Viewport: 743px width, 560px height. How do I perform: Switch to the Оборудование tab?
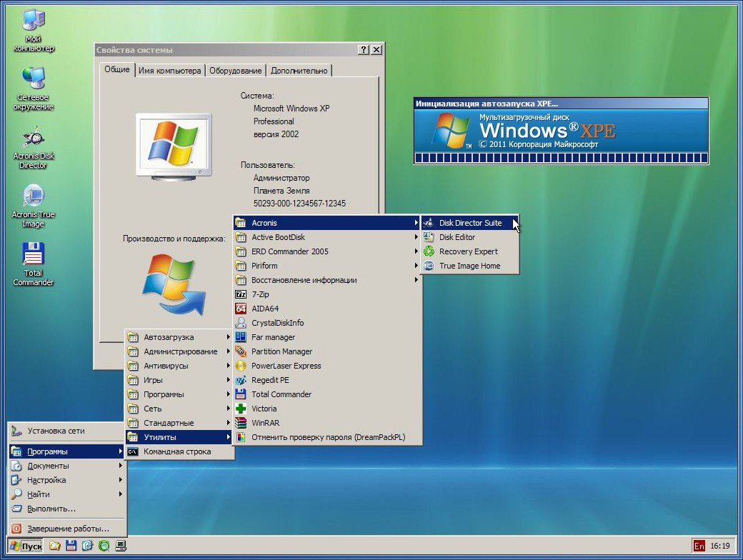pos(236,71)
